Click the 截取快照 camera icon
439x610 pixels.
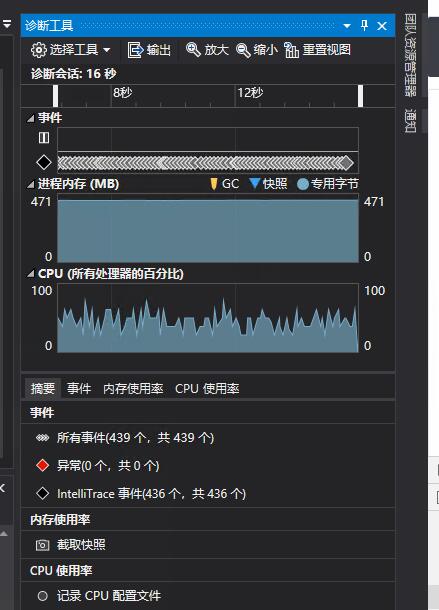click(x=42, y=545)
